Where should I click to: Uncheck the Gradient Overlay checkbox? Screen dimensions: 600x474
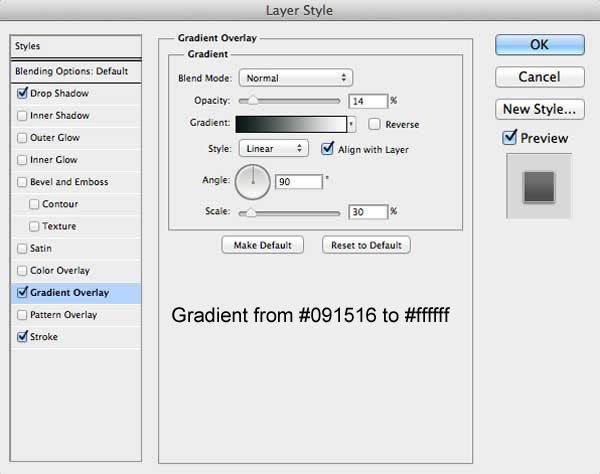pyautogui.click(x=22, y=293)
